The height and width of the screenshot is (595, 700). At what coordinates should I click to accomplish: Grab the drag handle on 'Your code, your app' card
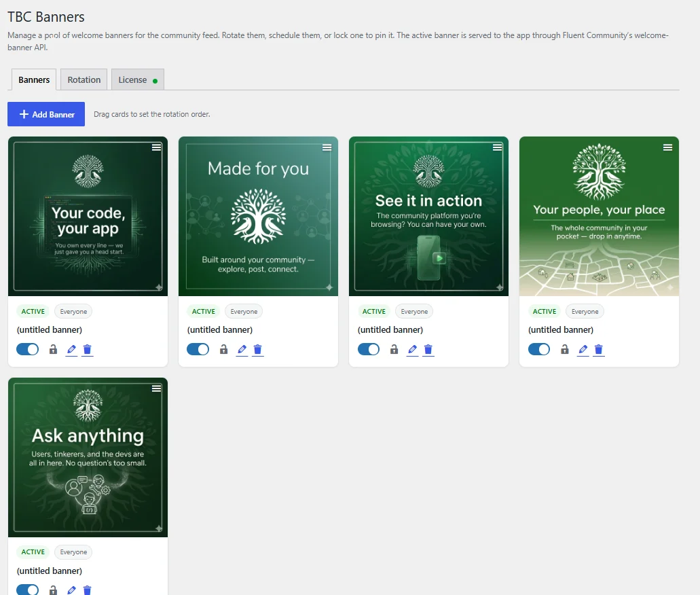156,147
